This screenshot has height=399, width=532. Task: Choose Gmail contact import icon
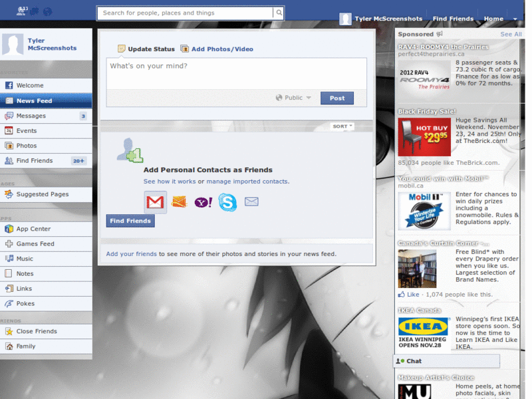156,202
